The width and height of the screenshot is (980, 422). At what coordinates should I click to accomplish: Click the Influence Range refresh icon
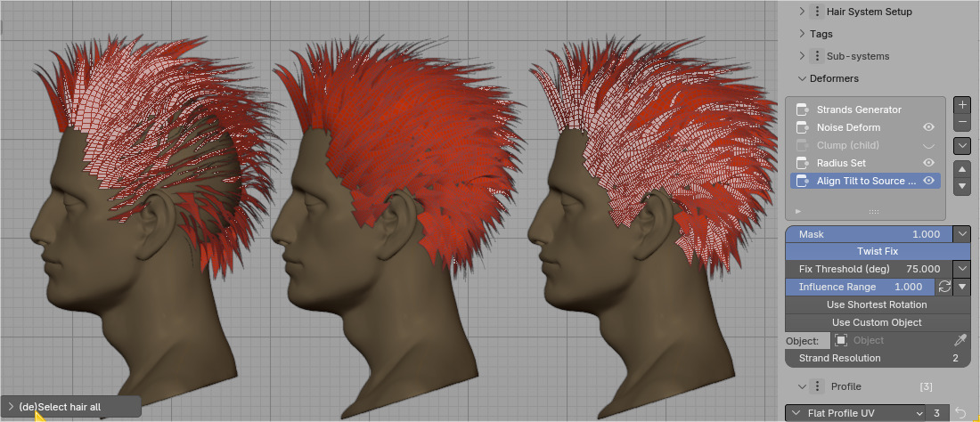944,287
